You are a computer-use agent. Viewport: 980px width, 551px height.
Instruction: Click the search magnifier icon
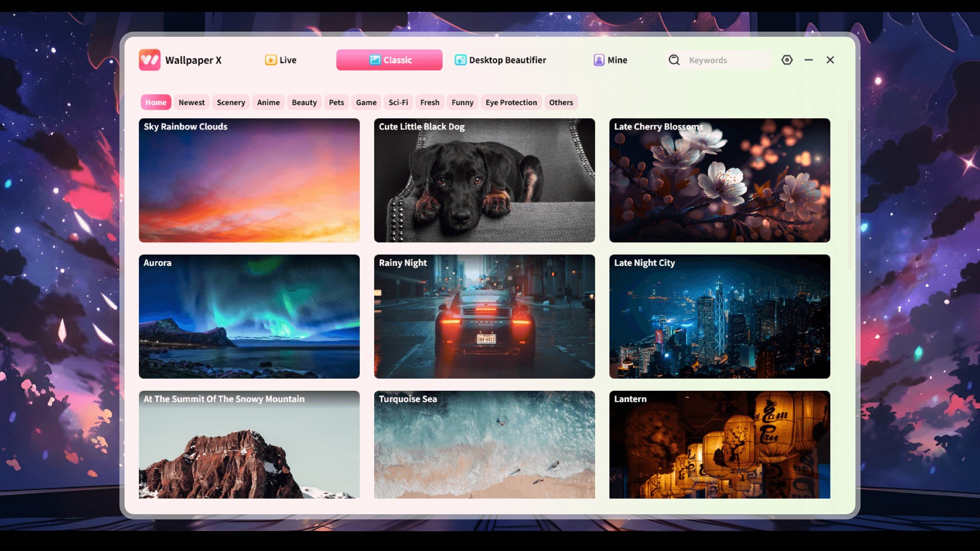674,60
